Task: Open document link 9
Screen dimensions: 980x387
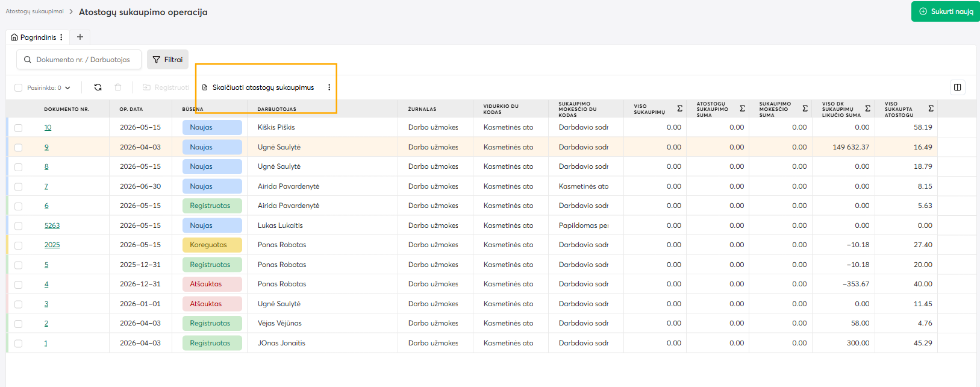Action: (46, 147)
